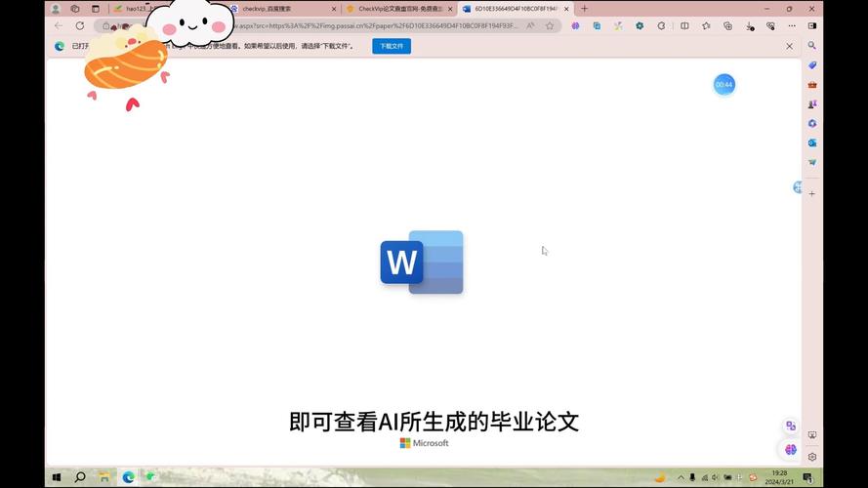
Task: Open a new browser tab
Action: (x=584, y=9)
